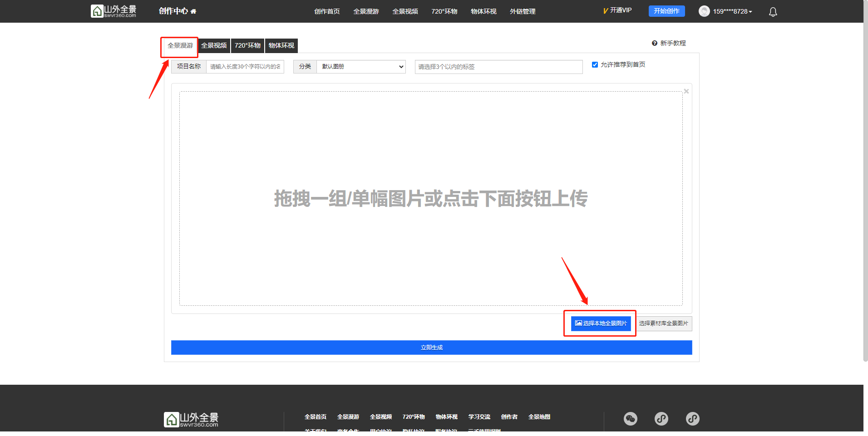
Task: Open the 159****8728 account dropdown
Action: [x=732, y=11]
